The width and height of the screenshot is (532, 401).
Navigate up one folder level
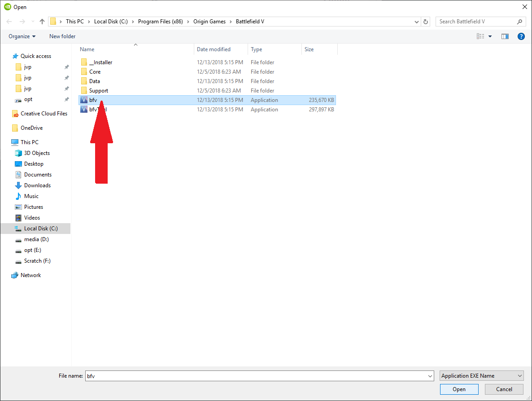(42, 22)
